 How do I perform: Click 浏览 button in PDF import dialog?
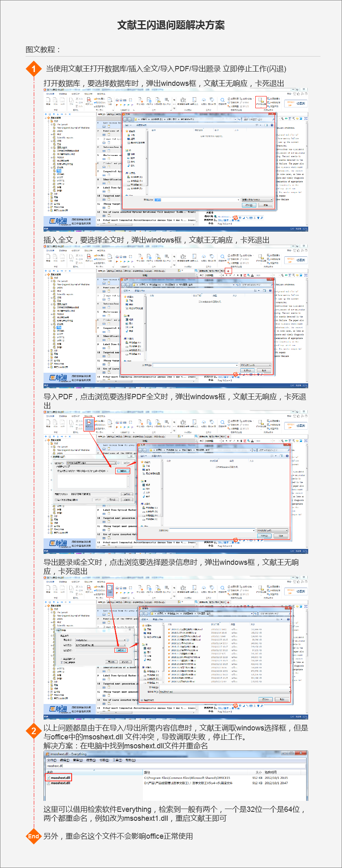[x=123, y=471]
